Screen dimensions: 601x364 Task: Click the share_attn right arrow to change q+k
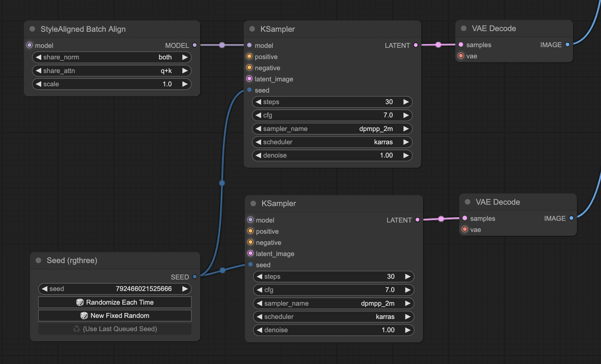pos(185,71)
